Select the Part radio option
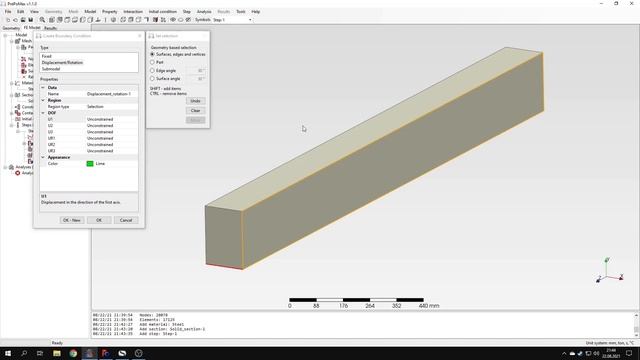Viewport: 640px width, 360px height. (x=152, y=62)
